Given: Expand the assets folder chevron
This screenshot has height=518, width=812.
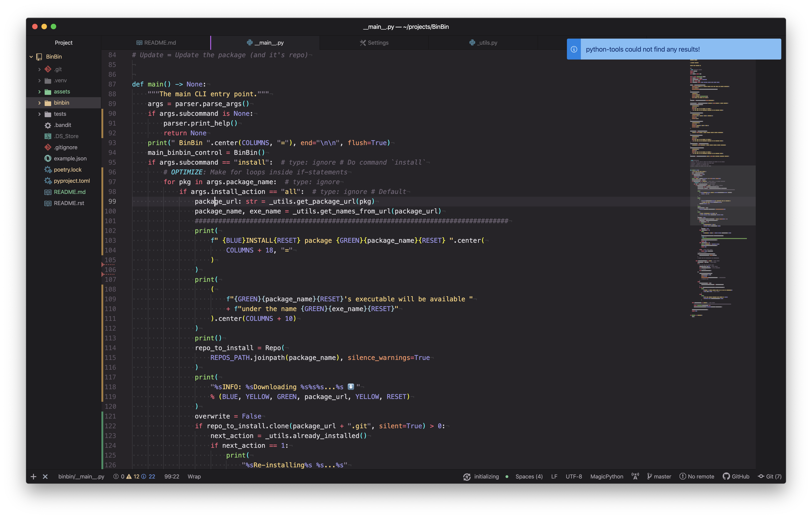Looking at the screenshot, I should coord(40,92).
